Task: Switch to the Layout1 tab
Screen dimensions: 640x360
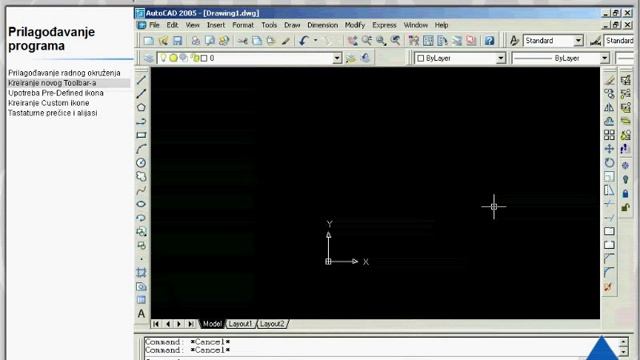Action: click(x=240, y=324)
